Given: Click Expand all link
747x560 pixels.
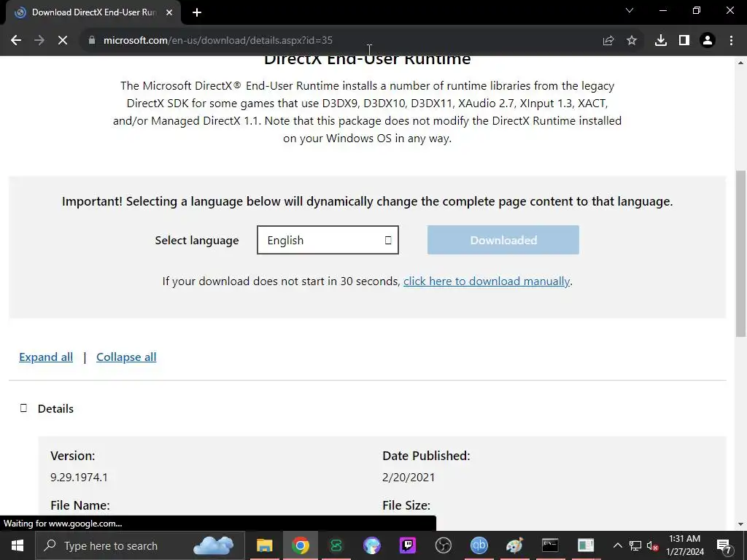Looking at the screenshot, I should [x=46, y=357].
